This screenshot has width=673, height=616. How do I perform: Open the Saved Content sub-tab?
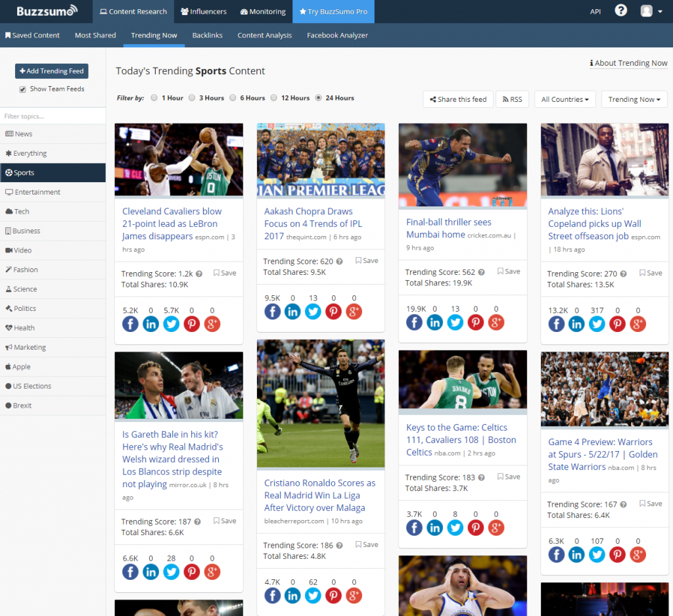[32, 36]
